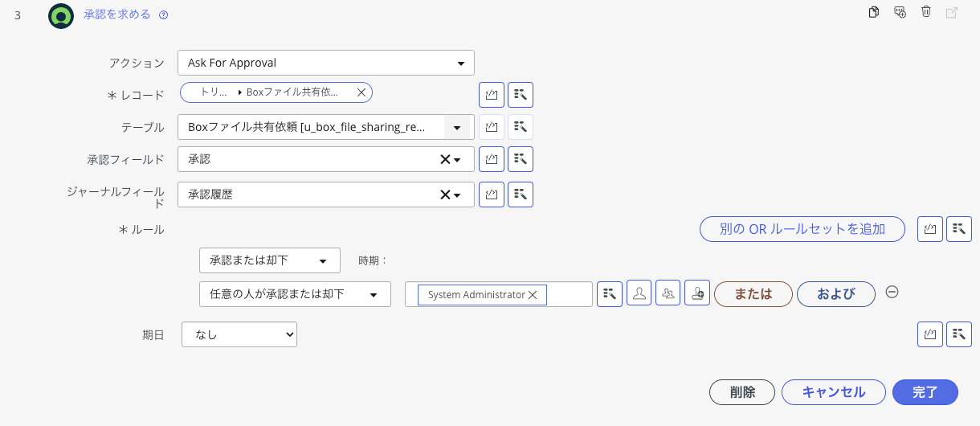Image resolution: width=980 pixels, height=426 pixels.
Task: Click the greyed-out open in new window icon
Action: 952,12
